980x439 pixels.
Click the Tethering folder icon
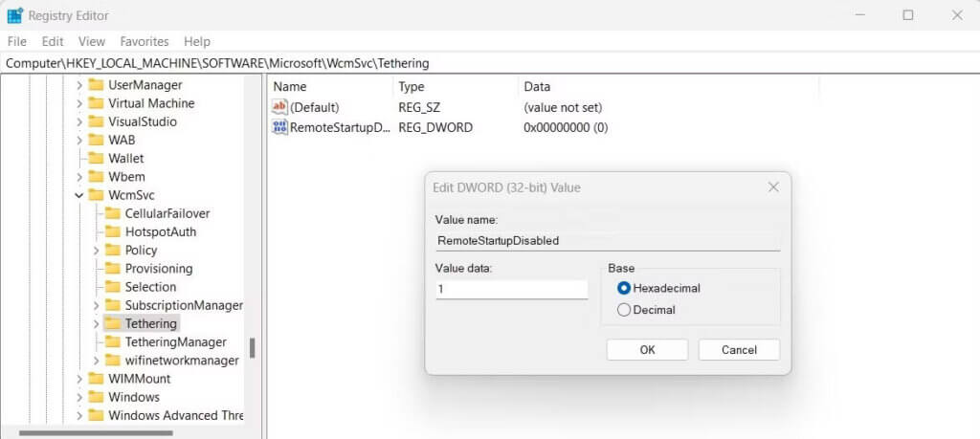click(x=113, y=323)
